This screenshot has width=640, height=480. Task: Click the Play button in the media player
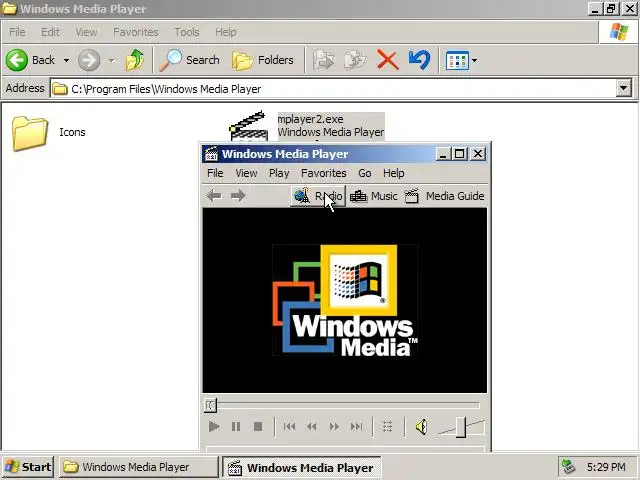point(214,427)
